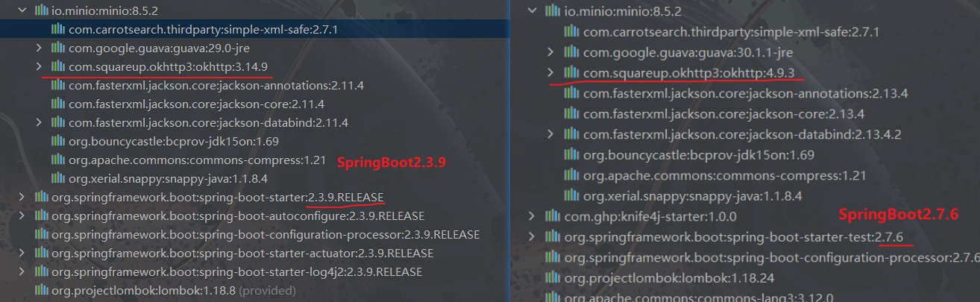Expand the okhttp:4.9.3 dependency node
Screen dimensions: 980x302
click(550, 73)
